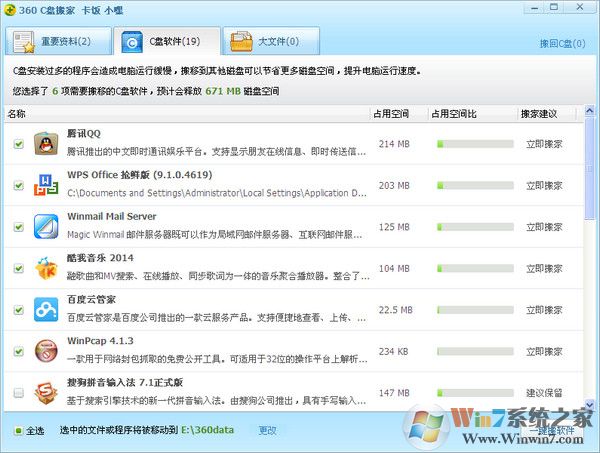Click 立即搬家 for 酷我音乐 2014

pos(544,269)
